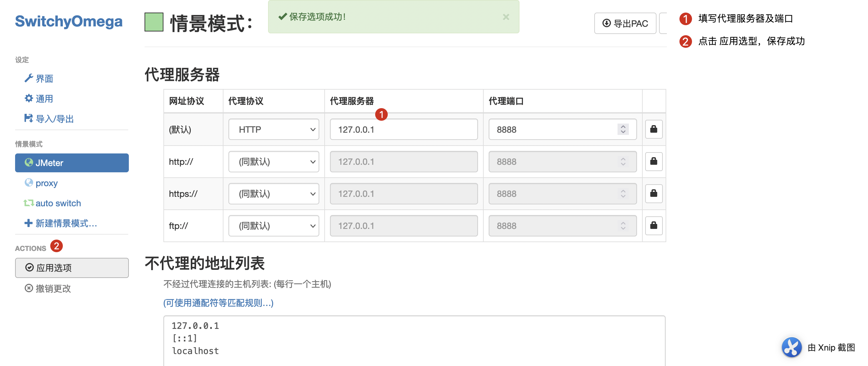
Task: Create a new profile via 新建情景模式
Action: (x=66, y=223)
